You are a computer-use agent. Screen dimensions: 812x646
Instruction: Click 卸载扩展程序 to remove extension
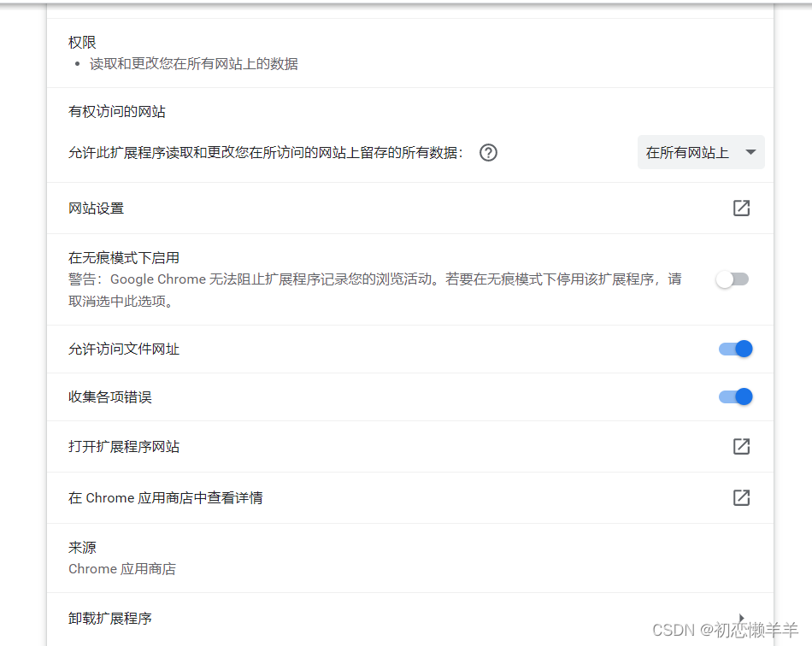pos(108,618)
